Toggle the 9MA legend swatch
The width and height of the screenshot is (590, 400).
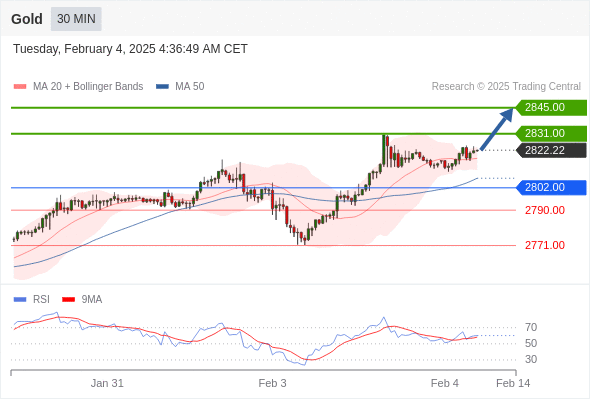pyautogui.click(x=68, y=300)
